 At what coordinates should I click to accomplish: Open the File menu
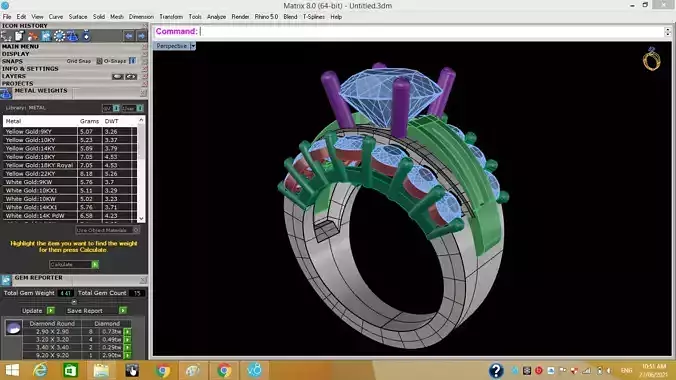(x=7, y=17)
